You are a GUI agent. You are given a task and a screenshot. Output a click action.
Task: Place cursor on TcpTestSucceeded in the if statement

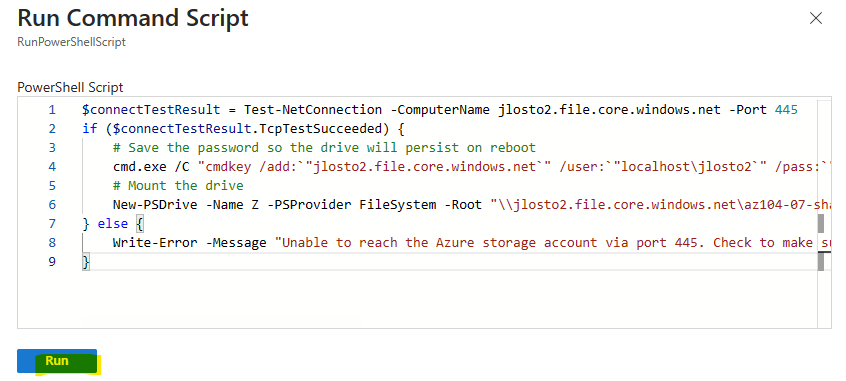[292, 129]
